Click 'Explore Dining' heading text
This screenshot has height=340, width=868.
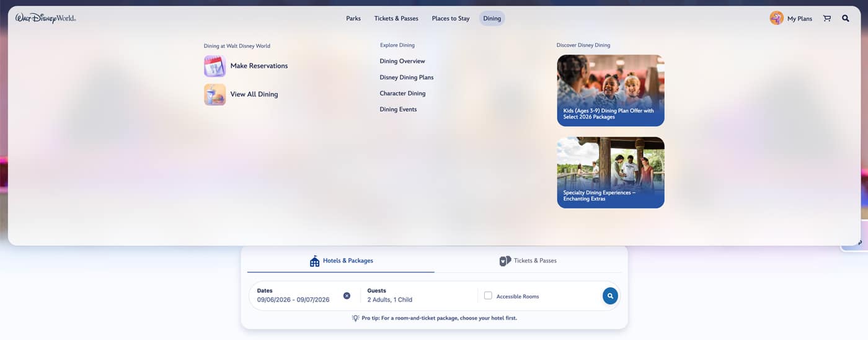coord(397,45)
